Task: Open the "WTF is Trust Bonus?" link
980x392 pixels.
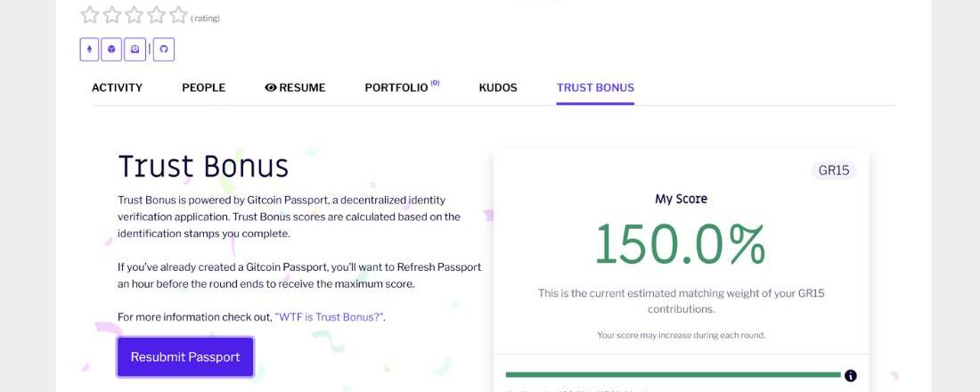Action: pyautogui.click(x=330, y=317)
